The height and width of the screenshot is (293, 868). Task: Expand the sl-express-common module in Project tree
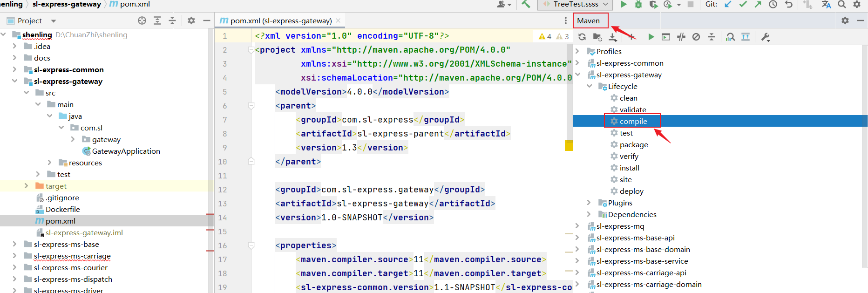(14, 69)
